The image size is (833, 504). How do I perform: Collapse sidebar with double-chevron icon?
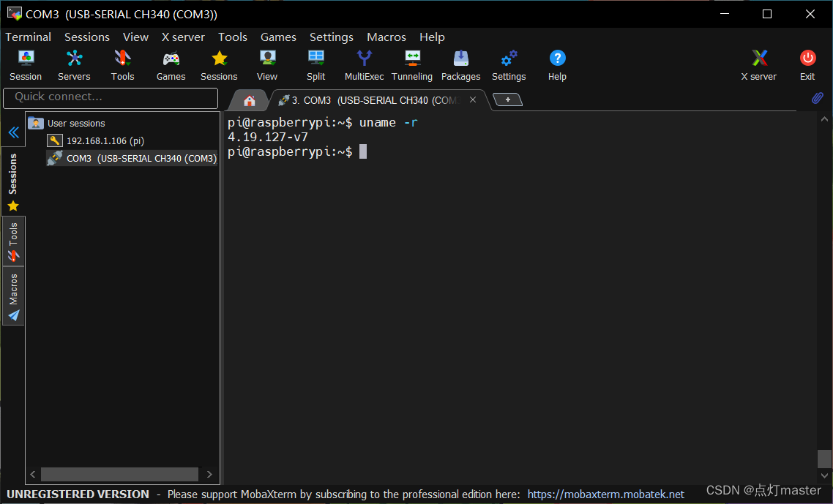pos(14,132)
